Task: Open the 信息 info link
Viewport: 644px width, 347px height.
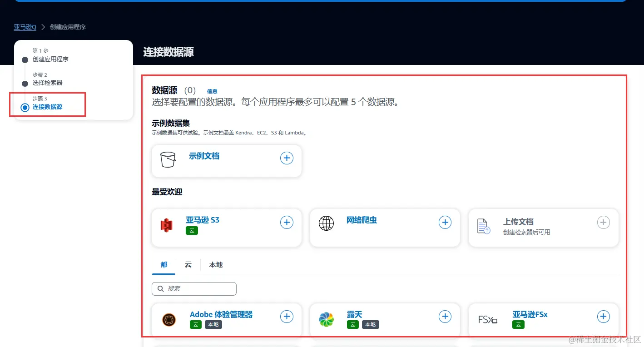Action: point(212,91)
